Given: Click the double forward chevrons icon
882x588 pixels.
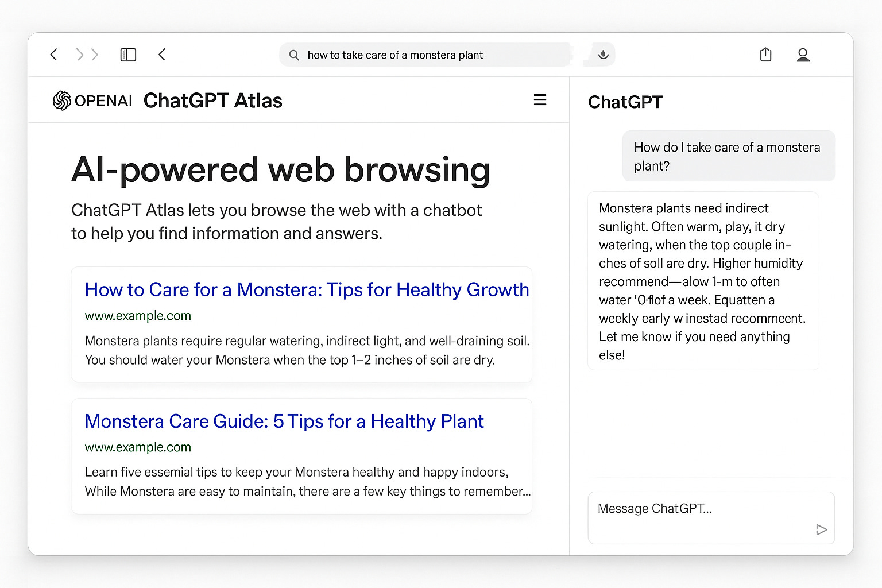Looking at the screenshot, I should pos(87,55).
